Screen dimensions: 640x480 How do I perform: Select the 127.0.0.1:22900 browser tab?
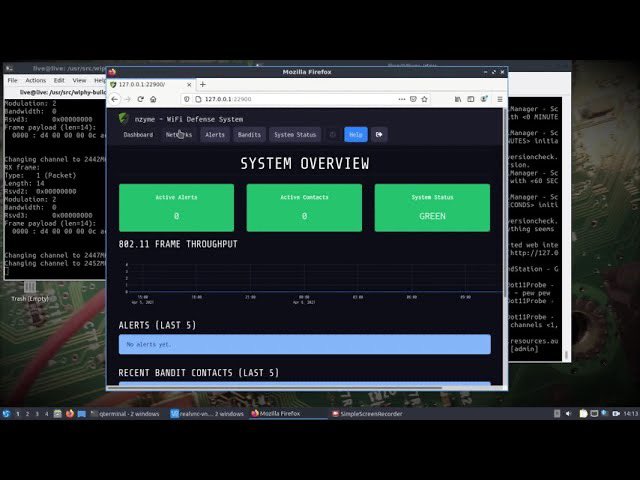151,84
